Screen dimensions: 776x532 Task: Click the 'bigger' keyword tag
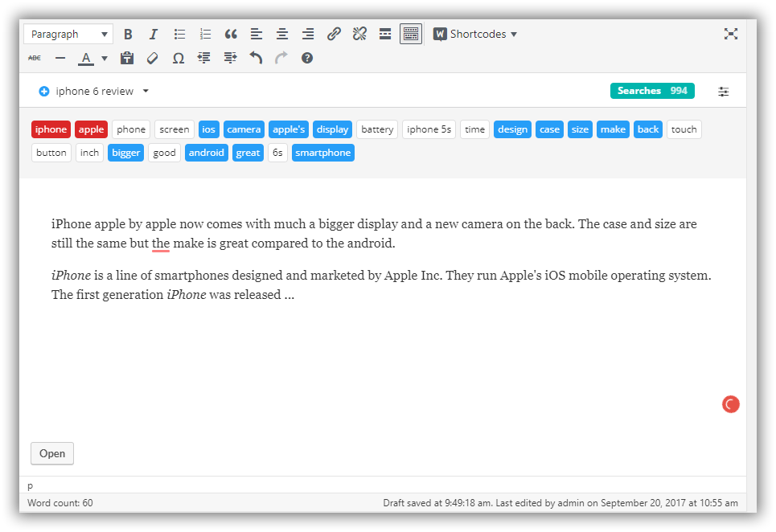(x=125, y=153)
